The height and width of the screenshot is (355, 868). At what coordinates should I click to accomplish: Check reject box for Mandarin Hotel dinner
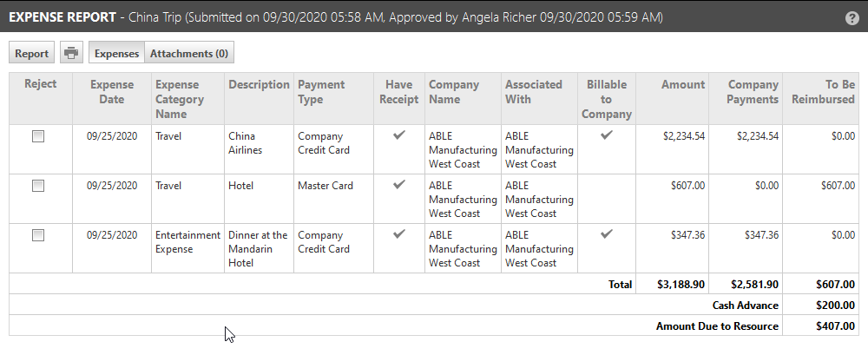click(38, 235)
